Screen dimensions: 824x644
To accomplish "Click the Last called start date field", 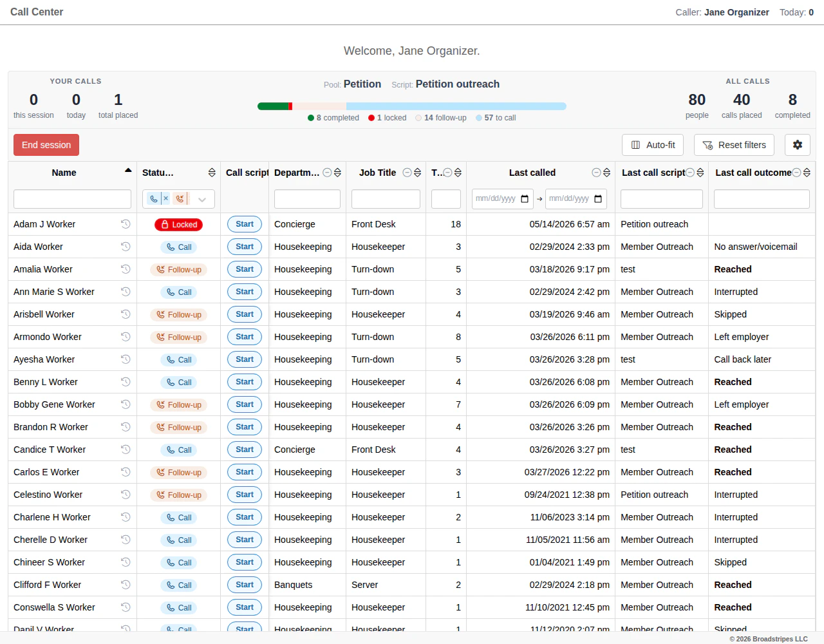I will (x=502, y=199).
